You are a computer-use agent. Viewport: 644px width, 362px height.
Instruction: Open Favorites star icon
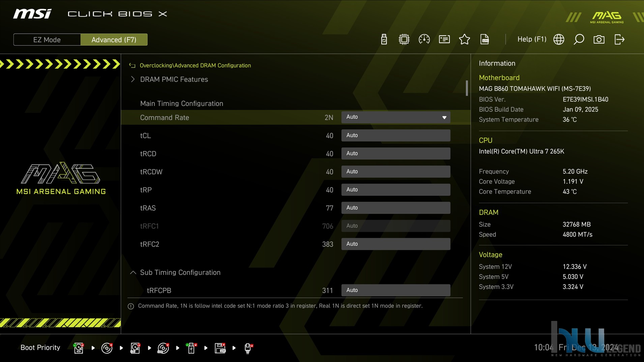coord(465,39)
